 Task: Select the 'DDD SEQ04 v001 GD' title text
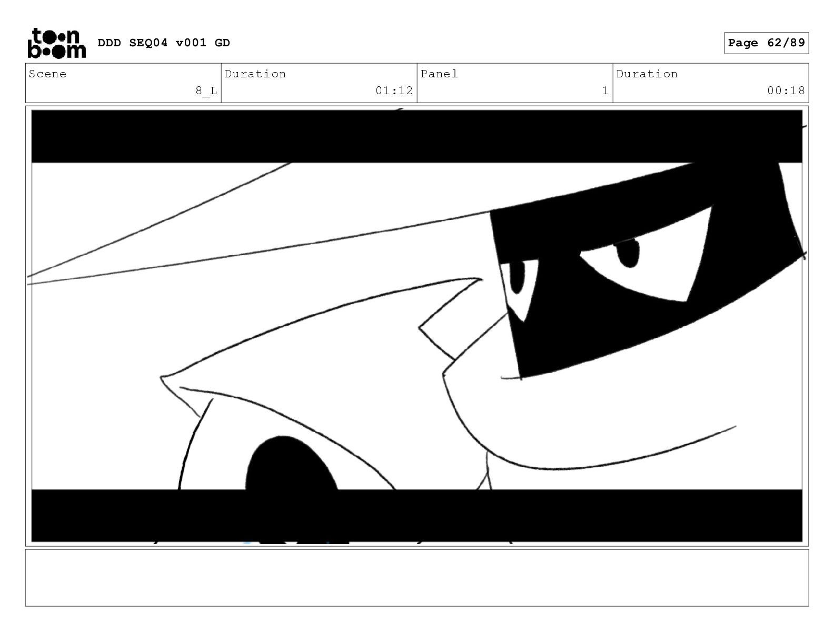click(x=164, y=43)
